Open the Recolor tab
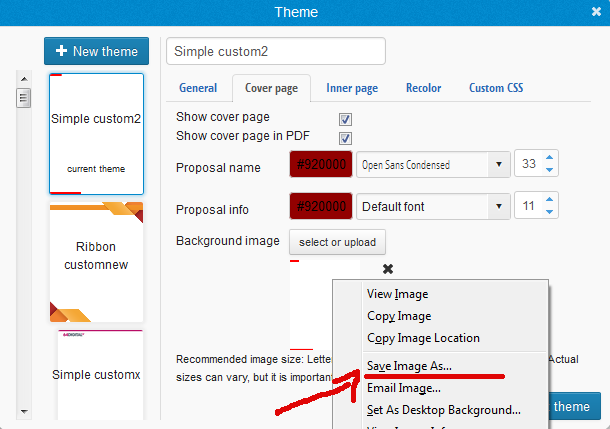This screenshot has height=429, width=610. 423,88
